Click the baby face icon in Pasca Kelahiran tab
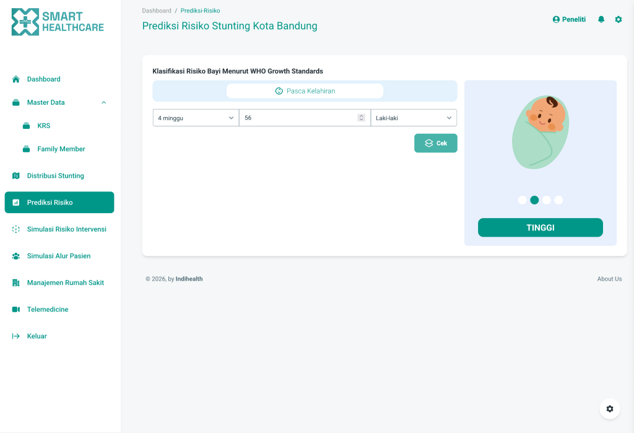This screenshot has height=433, width=634. click(279, 91)
